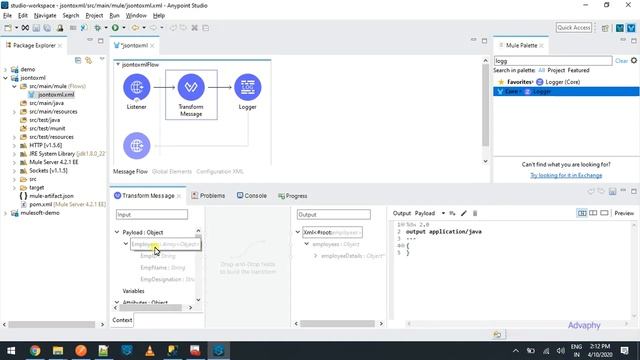This screenshot has height=360, width=640.
Task: Click the Output filter field
Action: (x=334, y=214)
